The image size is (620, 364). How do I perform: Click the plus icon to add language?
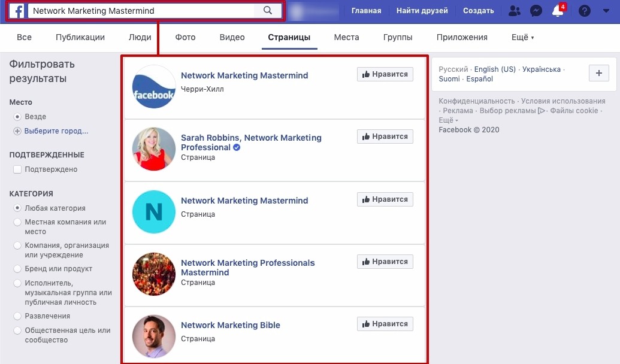pyautogui.click(x=598, y=73)
